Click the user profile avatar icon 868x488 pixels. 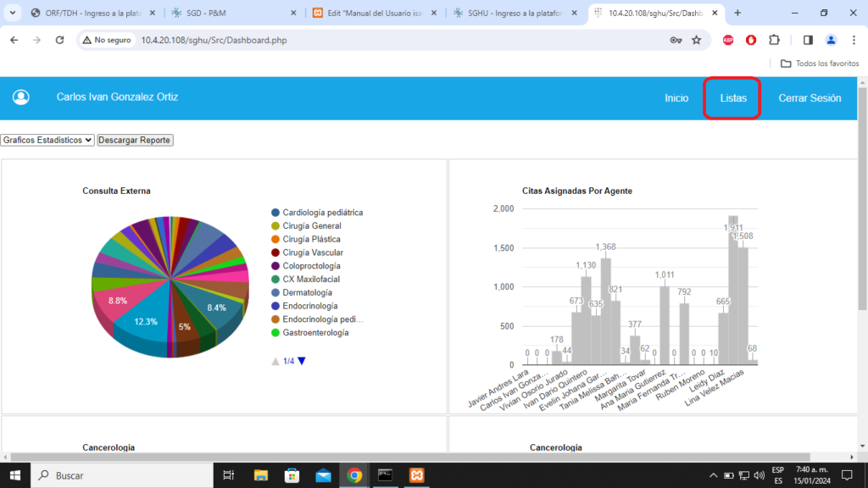pyautogui.click(x=21, y=97)
